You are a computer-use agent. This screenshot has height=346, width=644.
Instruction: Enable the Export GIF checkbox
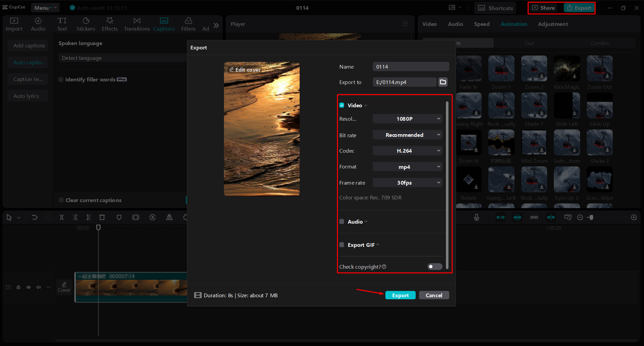[x=342, y=245]
